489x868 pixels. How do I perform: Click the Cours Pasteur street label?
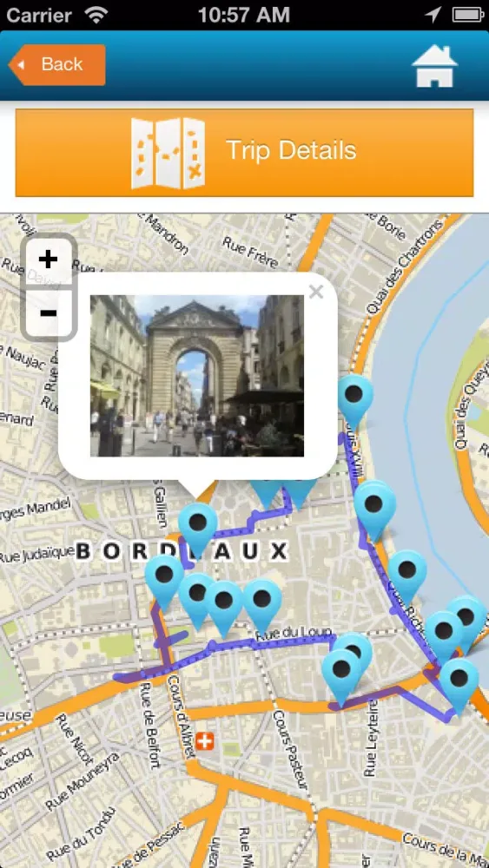289,751
